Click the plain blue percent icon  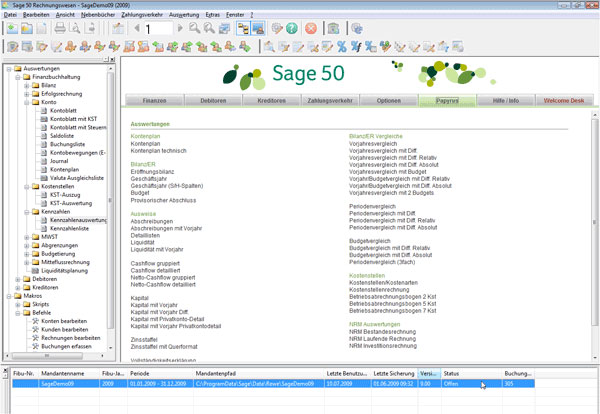point(341,47)
